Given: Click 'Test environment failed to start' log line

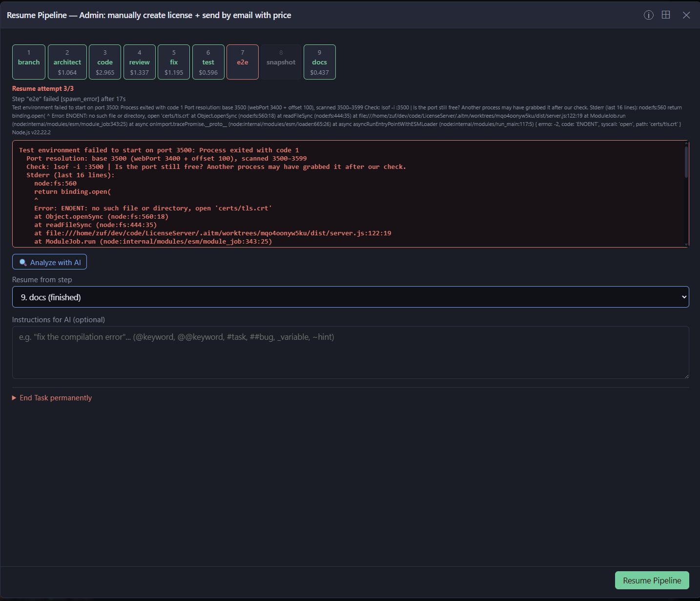Looking at the screenshot, I should pos(159,150).
